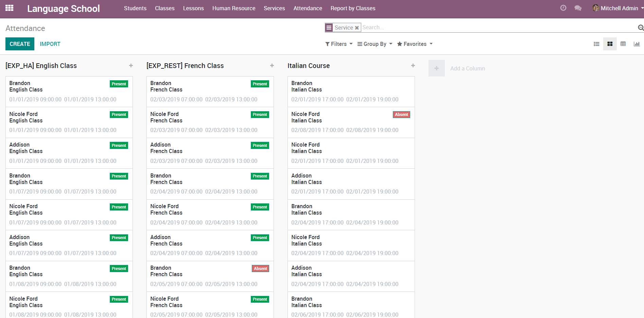The height and width of the screenshot is (318, 644).
Task: Open the conversations chat icon
Action: [x=578, y=8]
